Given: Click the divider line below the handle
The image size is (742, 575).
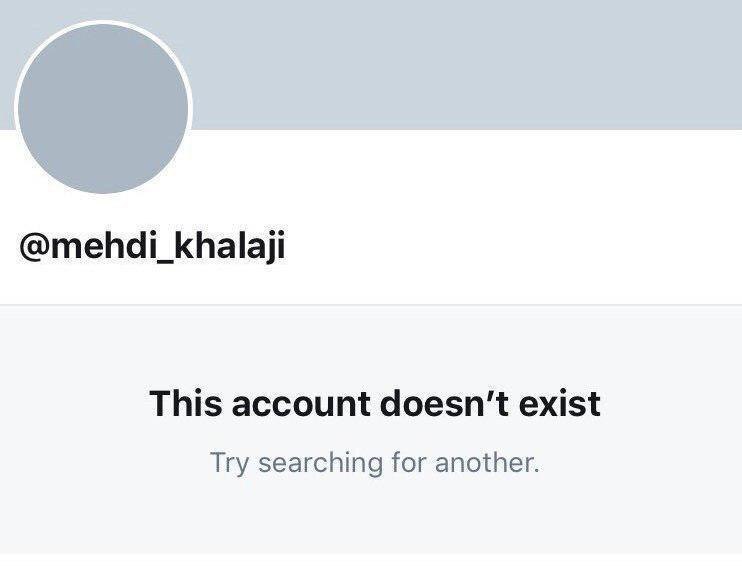Looking at the screenshot, I should click(x=371, y=305).
